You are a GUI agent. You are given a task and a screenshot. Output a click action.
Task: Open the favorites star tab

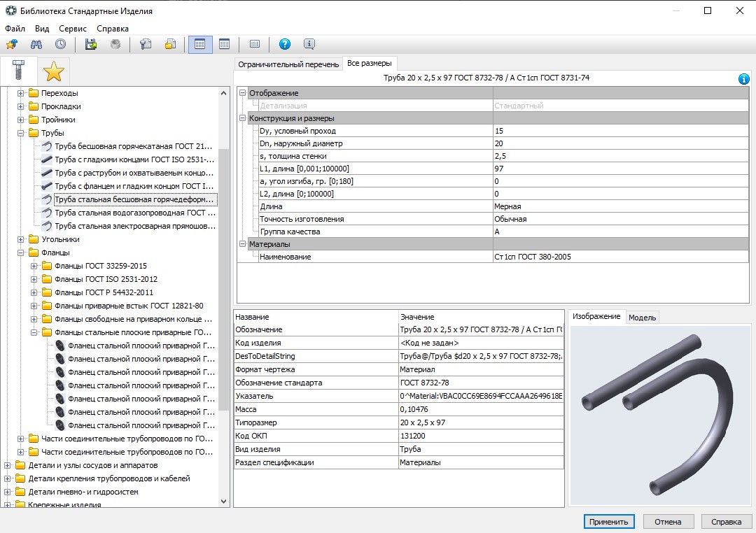tap(53, 71)
